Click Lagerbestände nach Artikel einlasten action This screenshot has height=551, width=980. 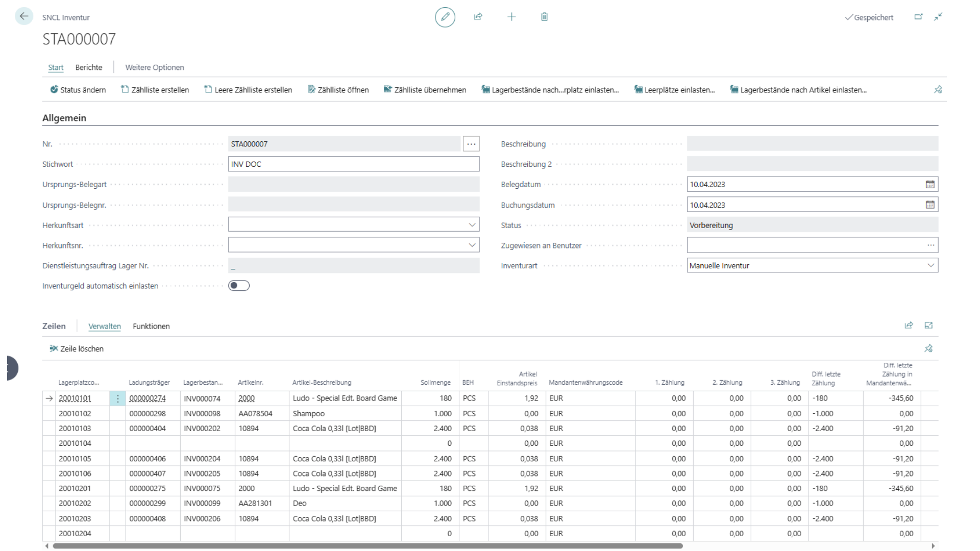[798, 90]
